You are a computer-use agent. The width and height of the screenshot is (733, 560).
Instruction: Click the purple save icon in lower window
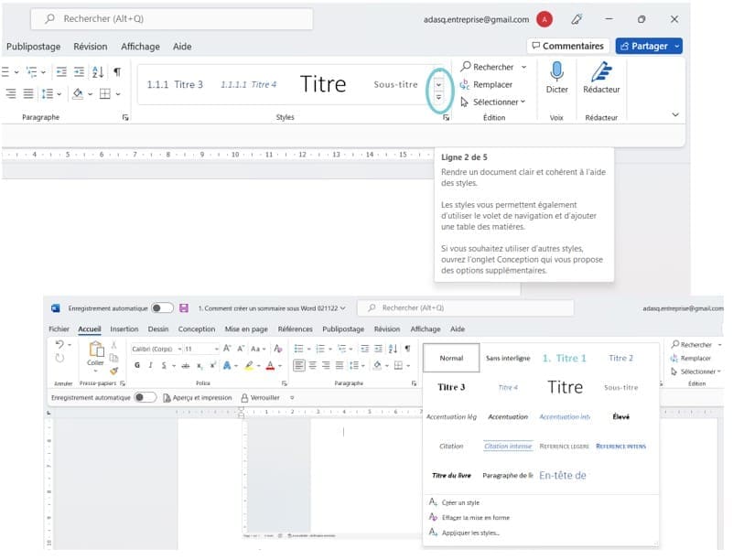(x=184, y=308)
